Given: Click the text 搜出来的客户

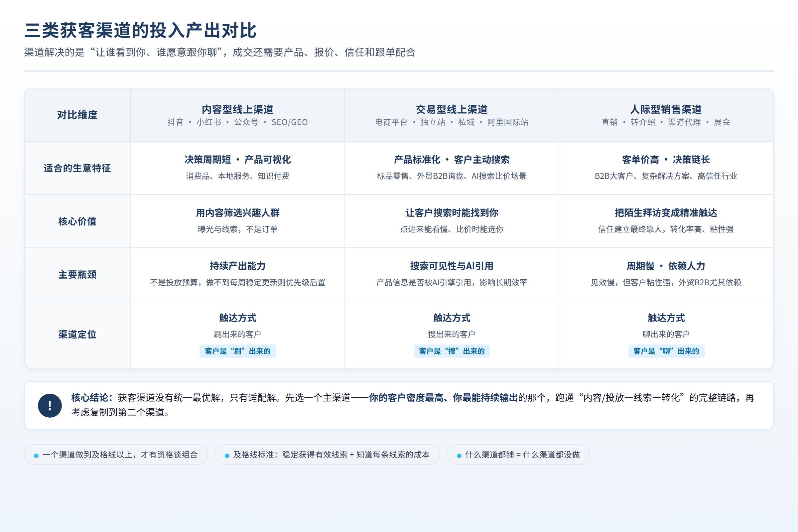Looking at the screenshot, I should tap(452, 334).
